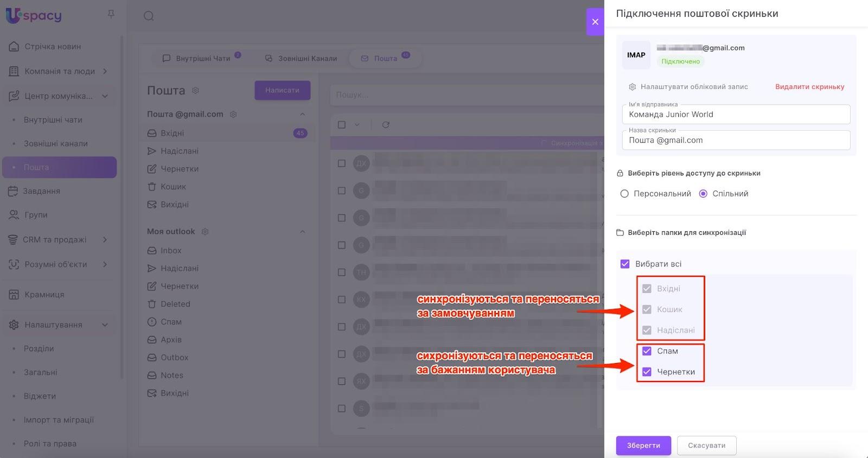868x458 pixels.
Task: Click Скасувати button
Action: [x=707, y=446]
